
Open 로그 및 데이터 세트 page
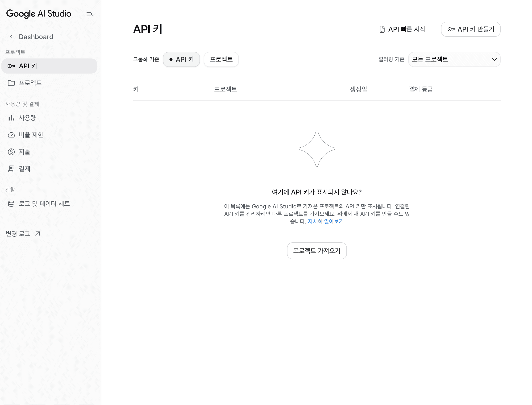[x=49, y=204]
